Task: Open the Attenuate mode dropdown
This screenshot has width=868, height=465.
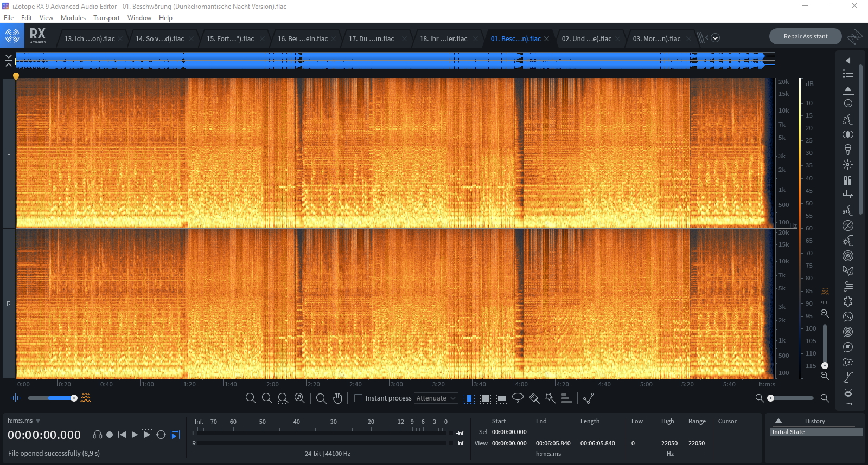Action: pos(436,398)
